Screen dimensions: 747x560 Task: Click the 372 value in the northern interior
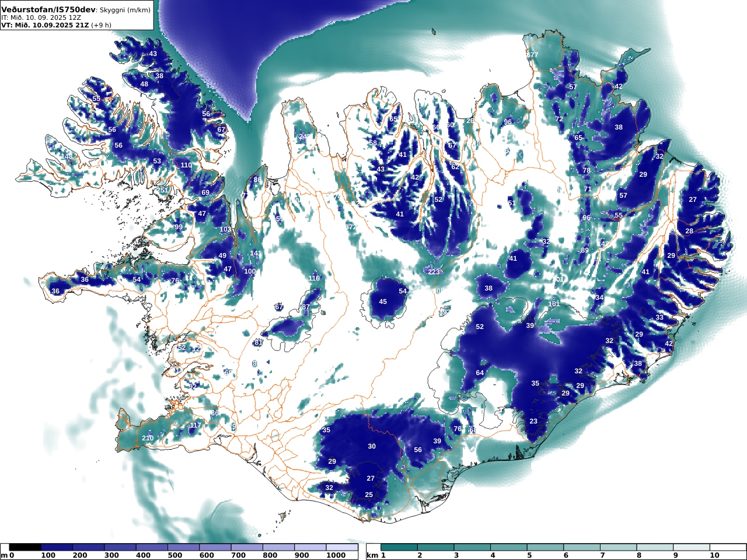[350, 226]
